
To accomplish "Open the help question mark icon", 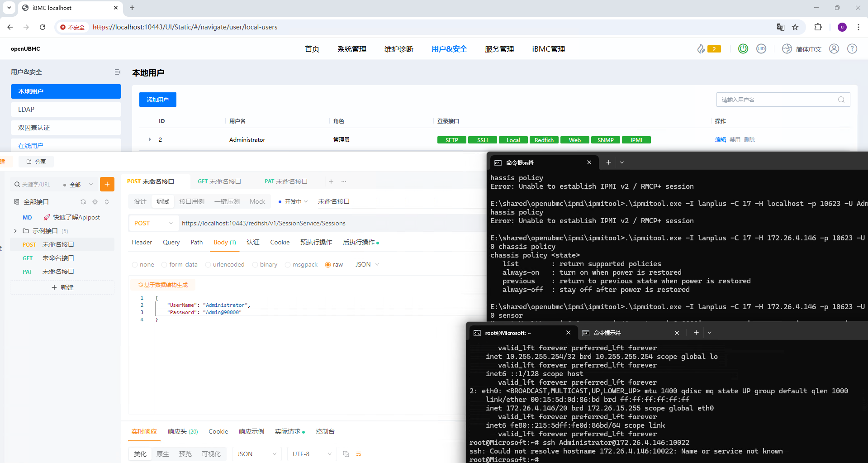I will click(x=852, y=49).
